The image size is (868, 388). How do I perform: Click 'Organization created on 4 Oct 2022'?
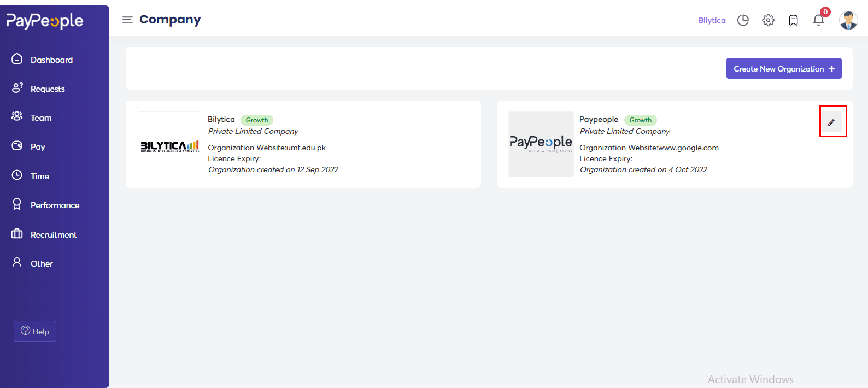click(x=644, y=169)
